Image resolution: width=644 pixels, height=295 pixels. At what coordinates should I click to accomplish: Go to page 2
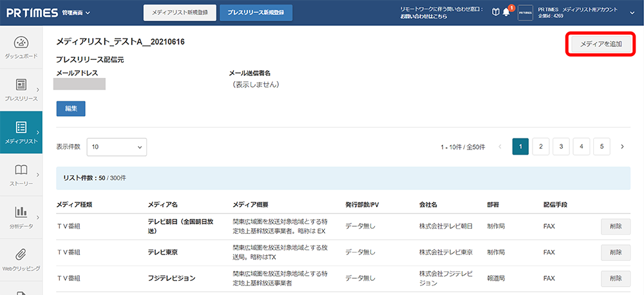click(x=541, y=146)
